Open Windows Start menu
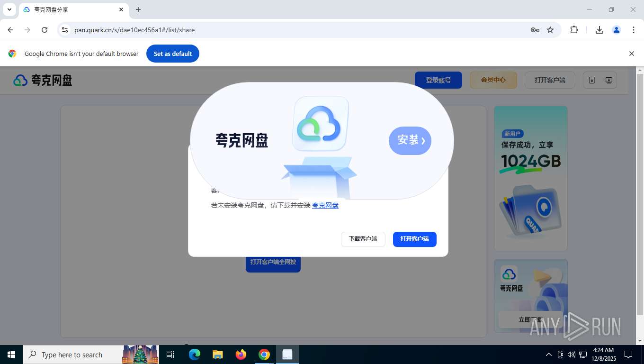The height and width of the screenshot is (364, 644). tap(11, 355)
